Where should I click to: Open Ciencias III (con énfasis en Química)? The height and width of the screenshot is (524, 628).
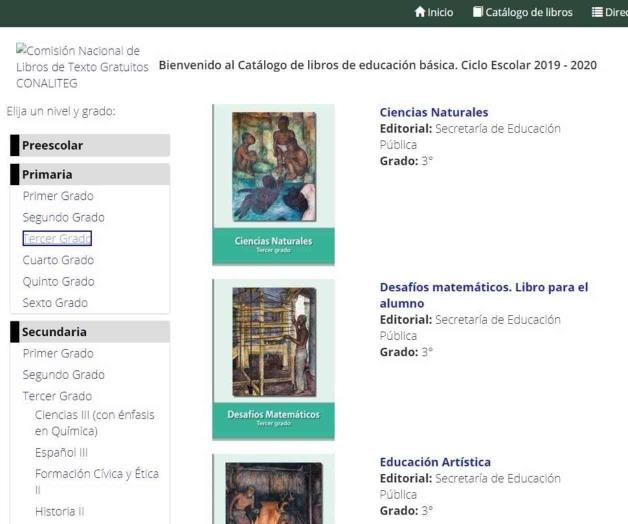95,423
